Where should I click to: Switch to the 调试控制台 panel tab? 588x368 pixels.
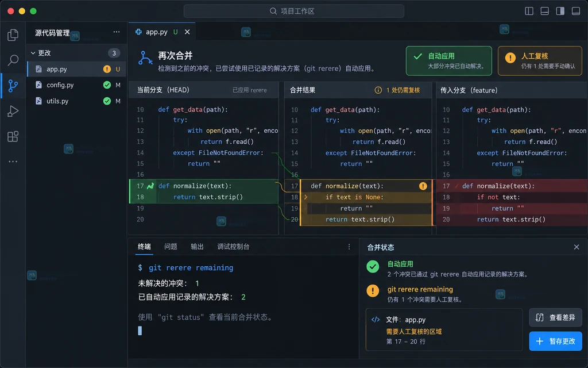coord(233,247)
